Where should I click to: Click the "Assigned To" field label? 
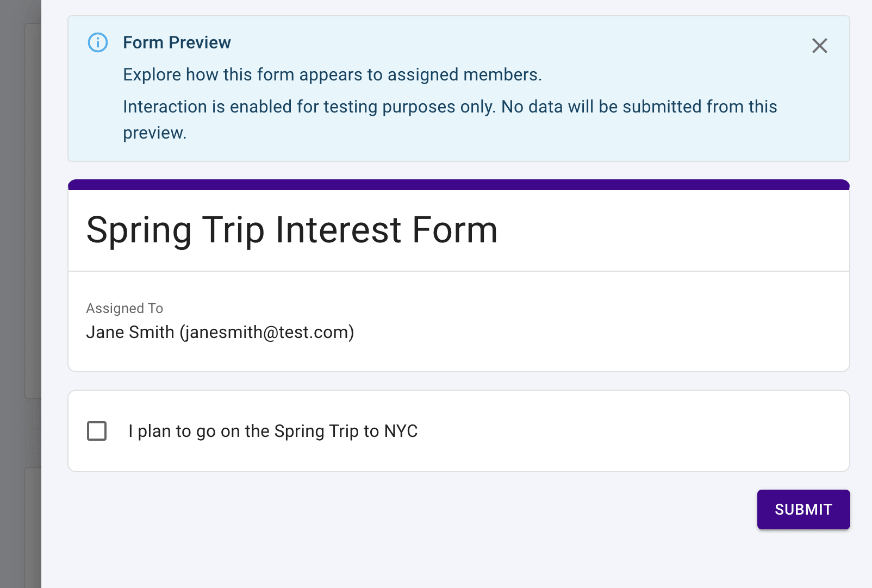(124, 308)
